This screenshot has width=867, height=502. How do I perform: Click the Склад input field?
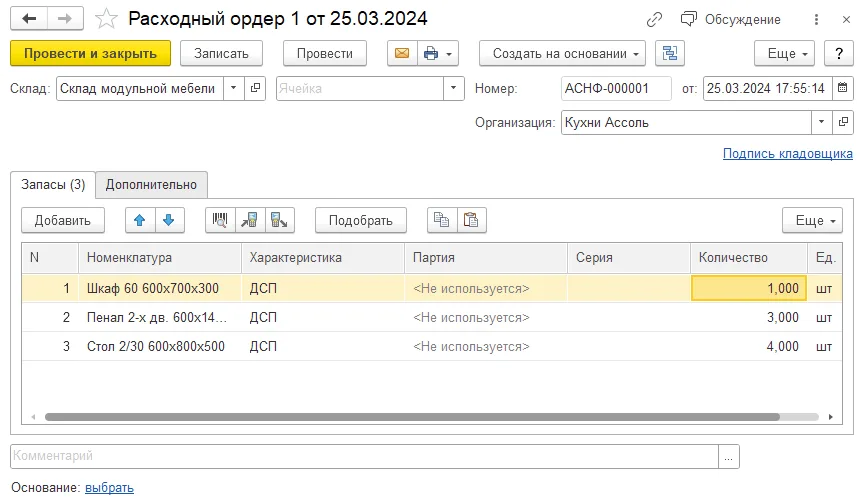pos(140,88)
